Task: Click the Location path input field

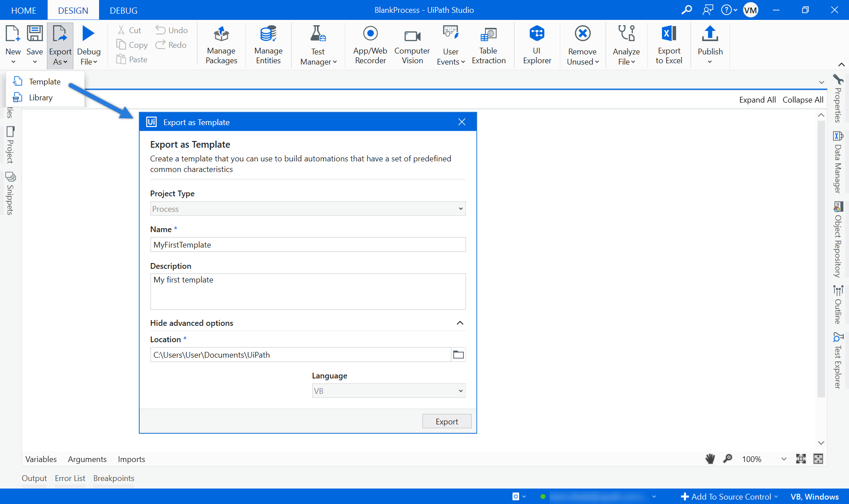Action: 301,354
